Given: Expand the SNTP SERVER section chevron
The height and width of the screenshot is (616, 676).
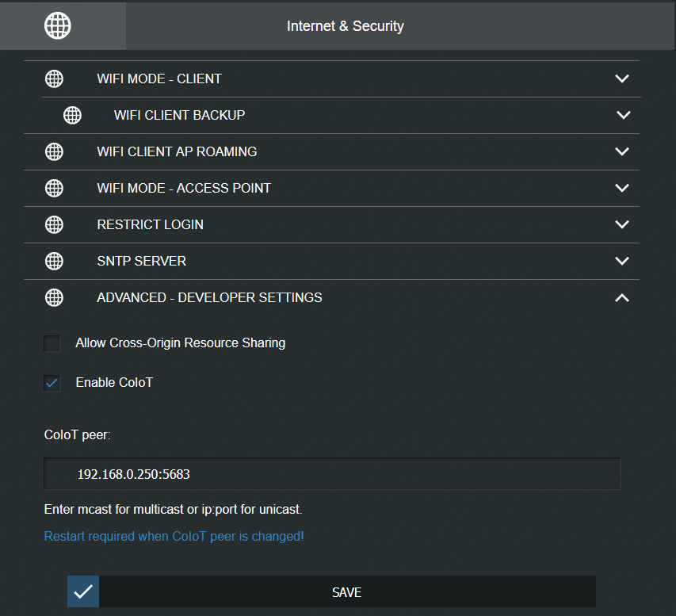Looking at the screenshot, I should click(x=622, y=261).
